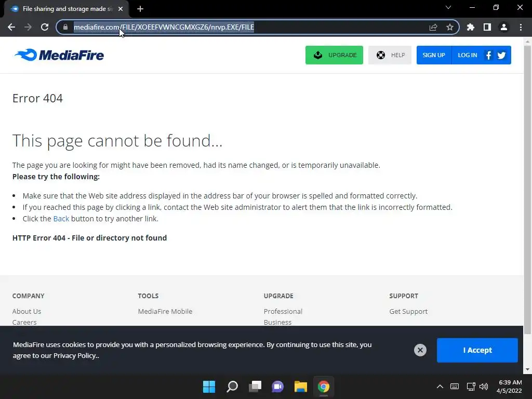Dismiss the cookie banner with the X

[x=420, y=350]
